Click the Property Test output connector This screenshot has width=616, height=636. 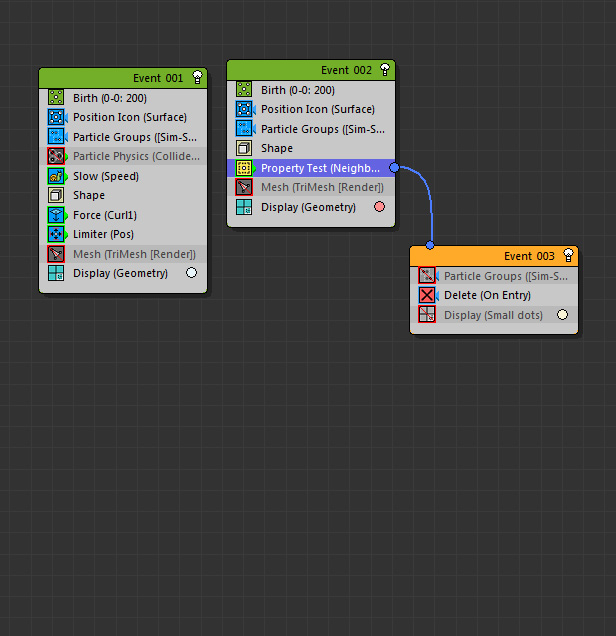point(394,168)
